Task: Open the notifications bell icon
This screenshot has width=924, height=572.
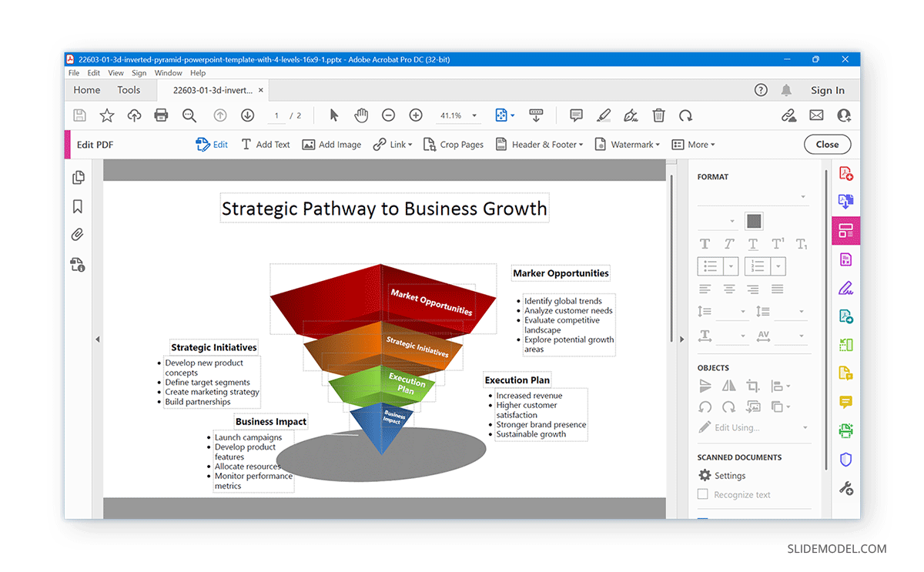Action: [x=786, y=90]
